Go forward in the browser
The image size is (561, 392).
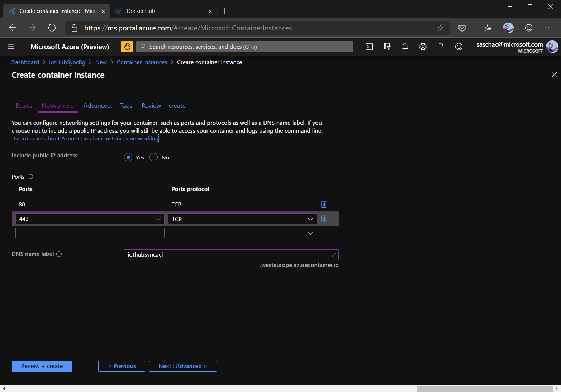(32, 28)
